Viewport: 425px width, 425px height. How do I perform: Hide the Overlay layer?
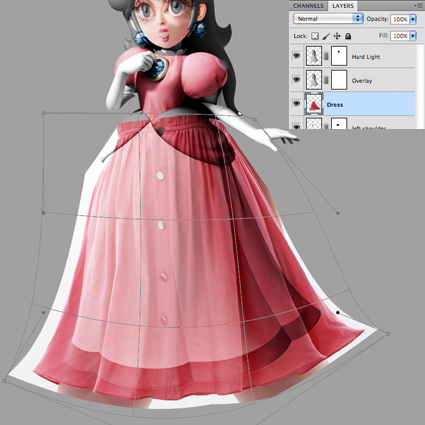(296, 80)
